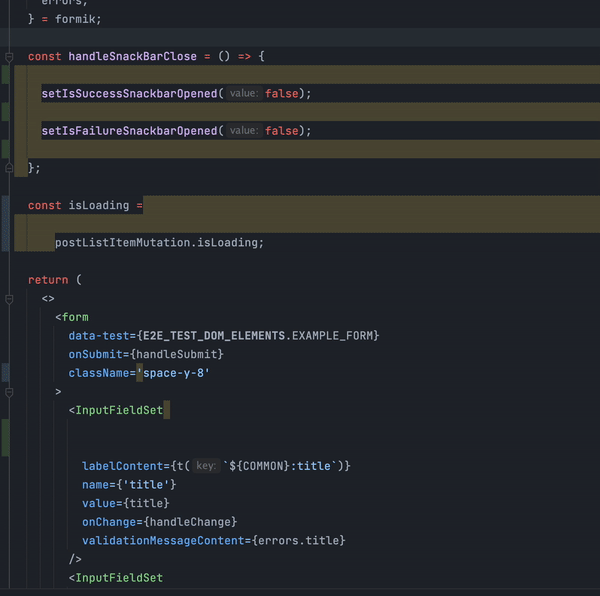The image size is (600, 596).
Task: Click errors.title in validationMessageContent
Action: 298,541
